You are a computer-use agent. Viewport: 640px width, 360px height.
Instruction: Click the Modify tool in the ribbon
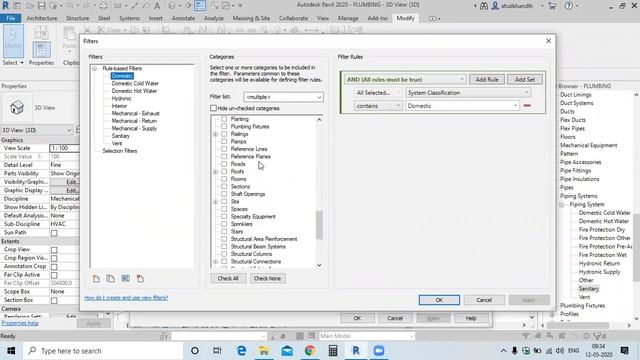13,41
